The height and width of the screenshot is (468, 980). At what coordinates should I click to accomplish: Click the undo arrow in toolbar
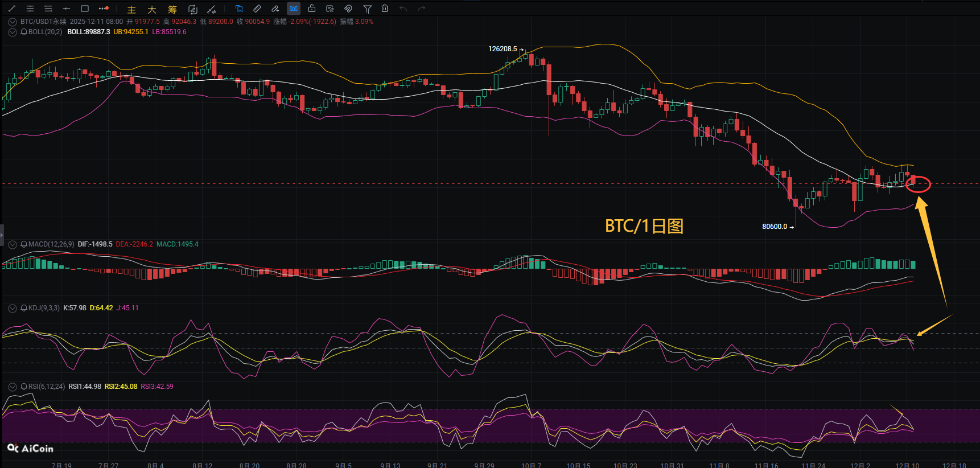pyautogui.click(x=403, y=9)
